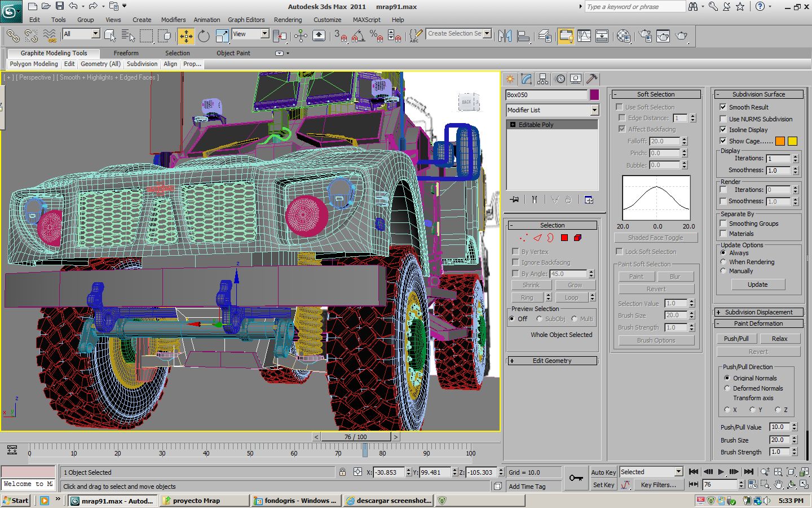Click the Unlink Selection chain icon

click(31, 36)
